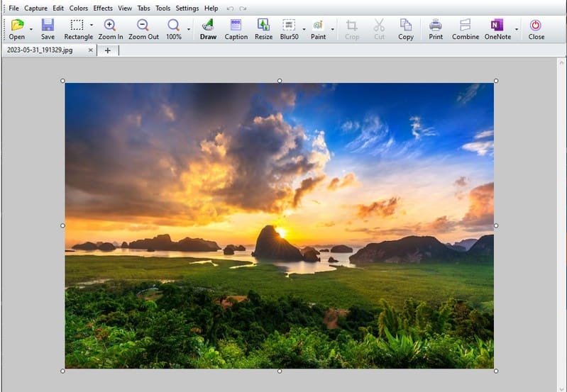Viewport: 567px width, 392px height.
Task: Expand the Rectangle selection dropdown arrow
Action: pyautogui.click(x=92, y=25)
